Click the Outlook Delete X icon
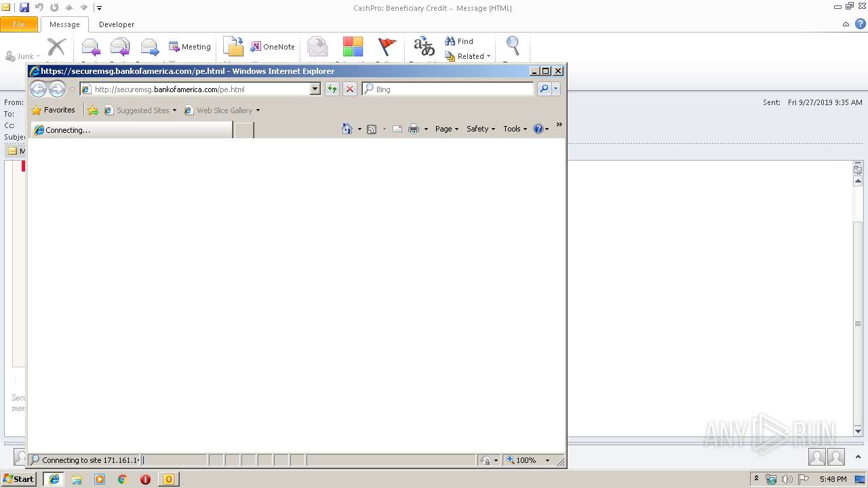Image resolution: width=868 pixels, height=488 pixels. (56, 47)
